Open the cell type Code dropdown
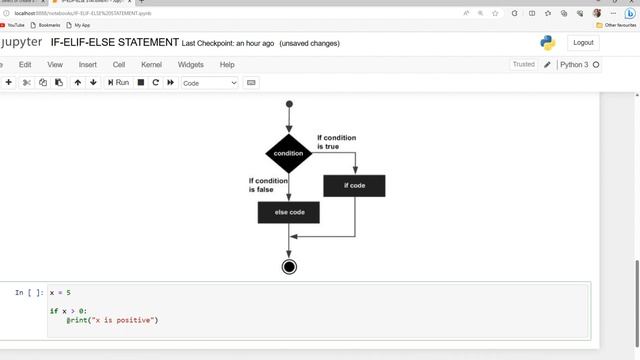The height and width of the screenshot is (360, 640). click(210, 83)
